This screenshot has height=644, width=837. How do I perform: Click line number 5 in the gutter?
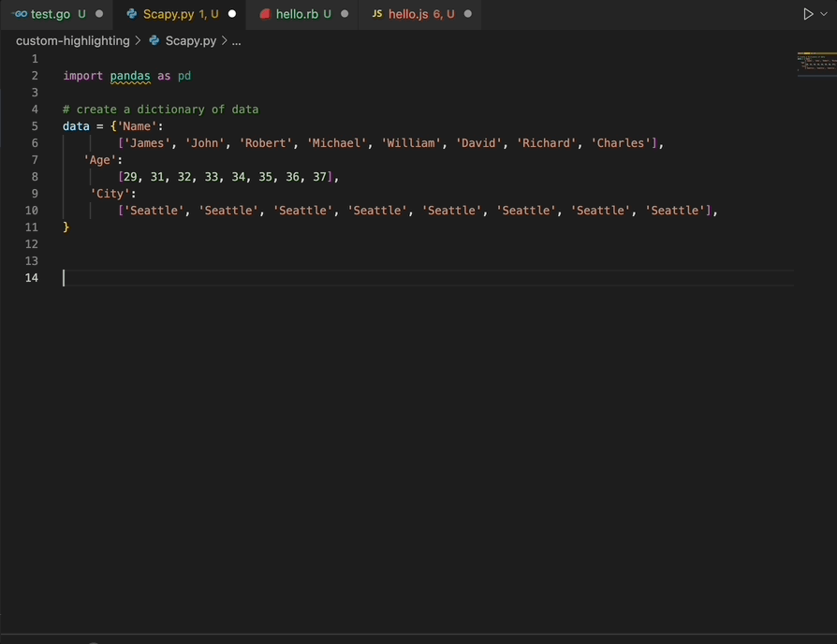click(35, 125)
